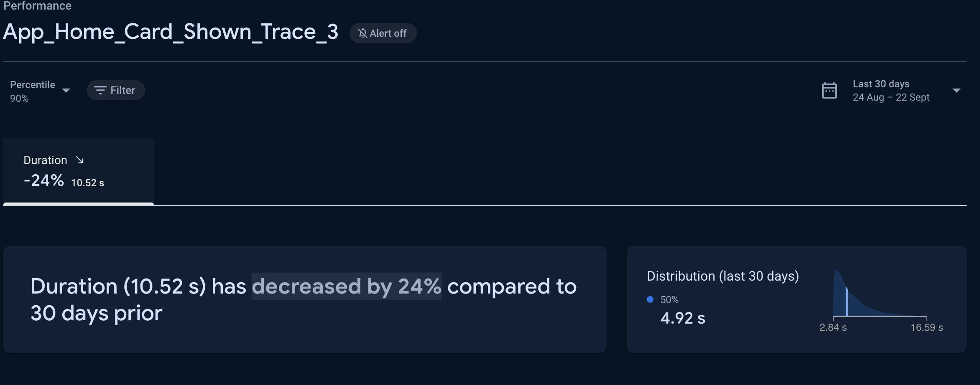Select the Duration metric tab
The height and width of the screenshot is (385, 980).
(x=79, y=171)
